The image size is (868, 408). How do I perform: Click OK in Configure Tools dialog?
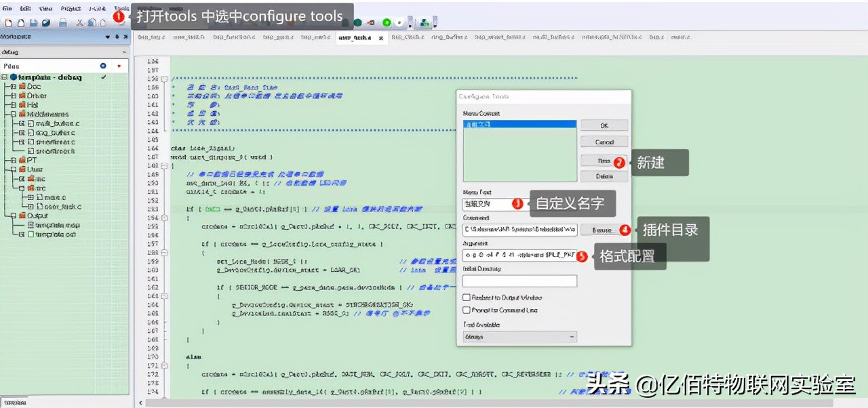click(604, 126)
